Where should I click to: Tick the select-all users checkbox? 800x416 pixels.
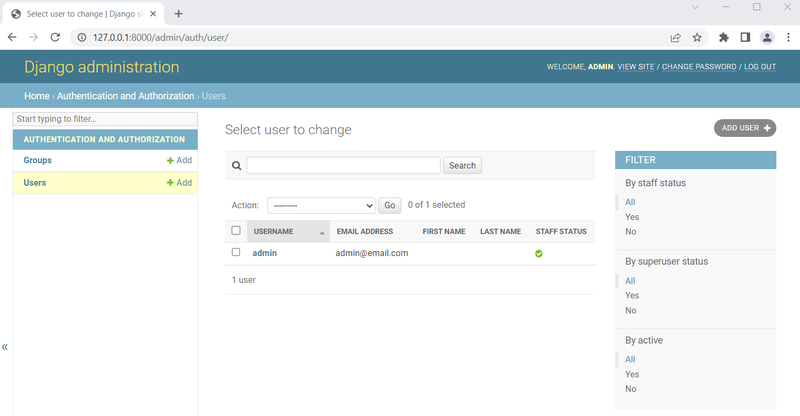[236, 231]
